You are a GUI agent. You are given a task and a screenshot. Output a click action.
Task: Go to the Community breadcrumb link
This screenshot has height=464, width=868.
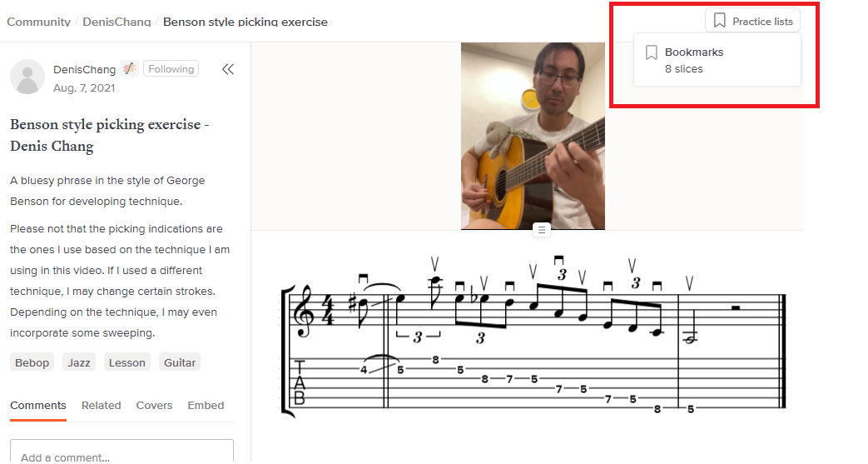click(x=39, y=22)
